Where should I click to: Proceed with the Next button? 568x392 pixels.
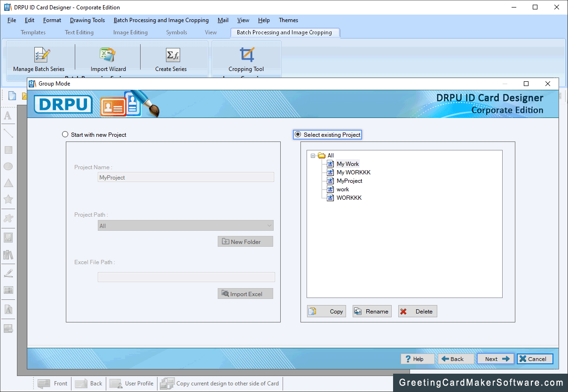[496, 359]
